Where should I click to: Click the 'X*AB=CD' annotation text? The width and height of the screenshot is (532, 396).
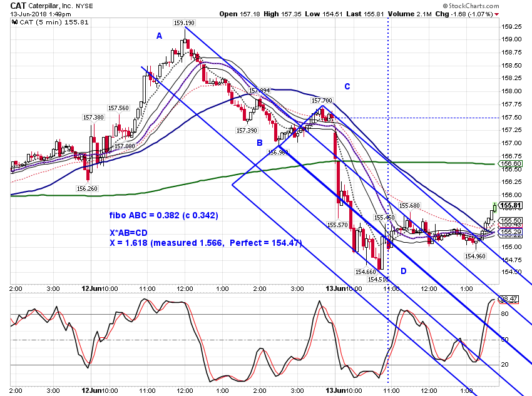(x=128, y=233)
